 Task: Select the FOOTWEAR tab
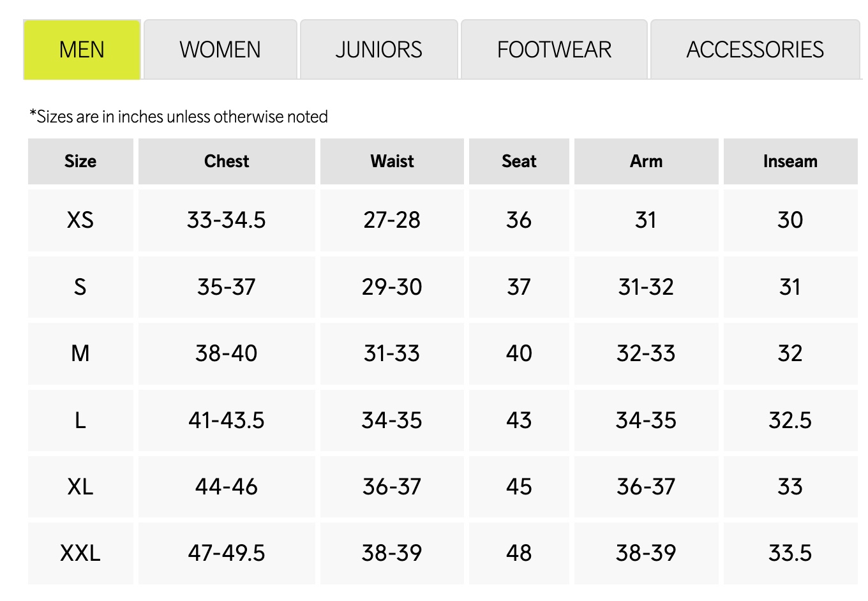click(554, 50)
